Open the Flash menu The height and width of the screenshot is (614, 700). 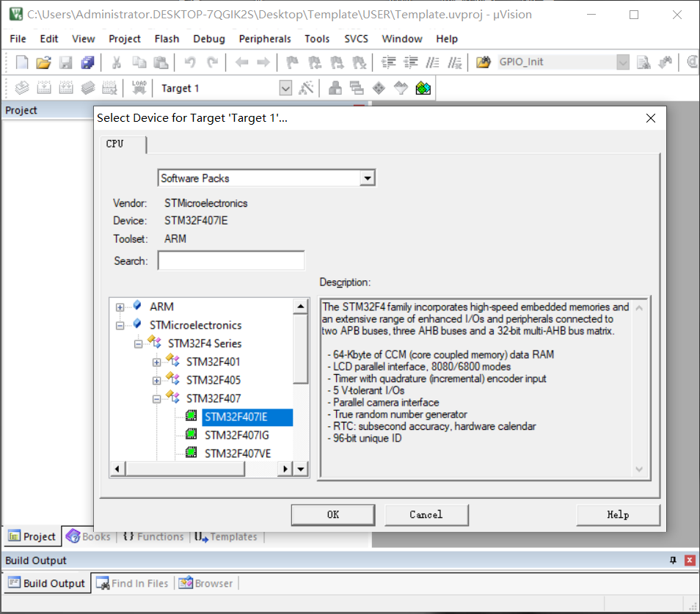pyautogui.click(x=167, y=39)
